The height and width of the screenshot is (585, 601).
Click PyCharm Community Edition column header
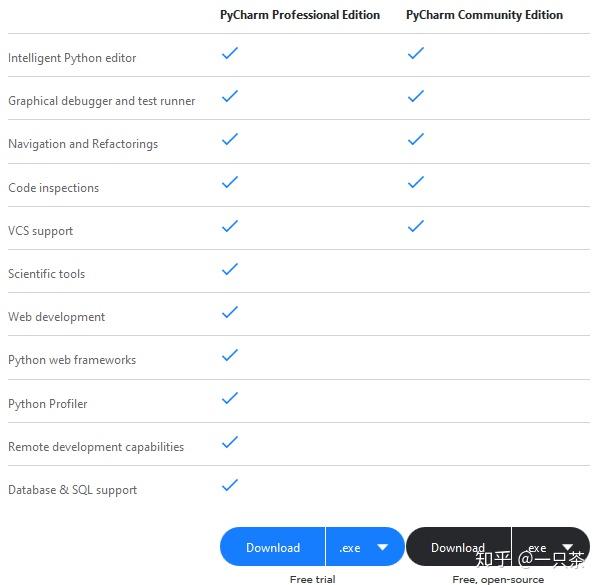[x=484, y=15]
